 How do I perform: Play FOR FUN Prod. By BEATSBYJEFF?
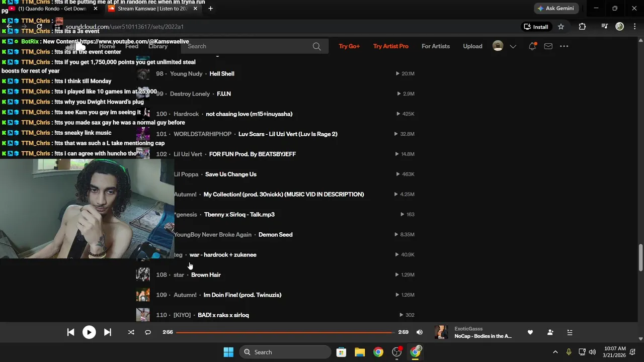pos(253,154)
